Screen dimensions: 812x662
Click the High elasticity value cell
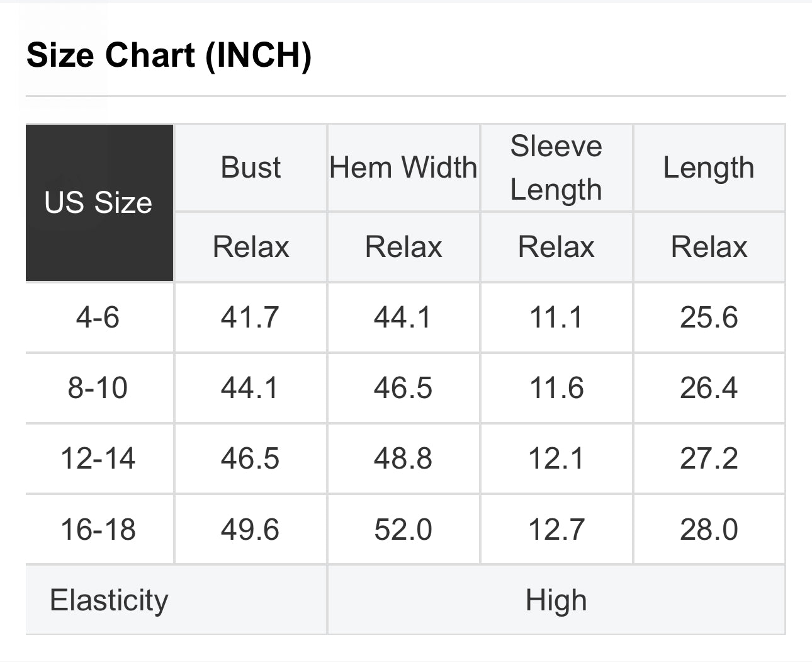pyautogui.click(x=556, y=600)
